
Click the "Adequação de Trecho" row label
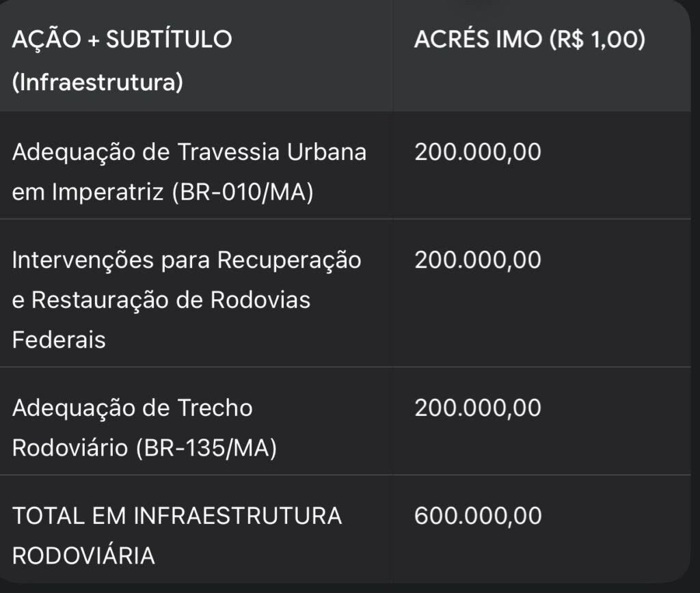(133, 408)
